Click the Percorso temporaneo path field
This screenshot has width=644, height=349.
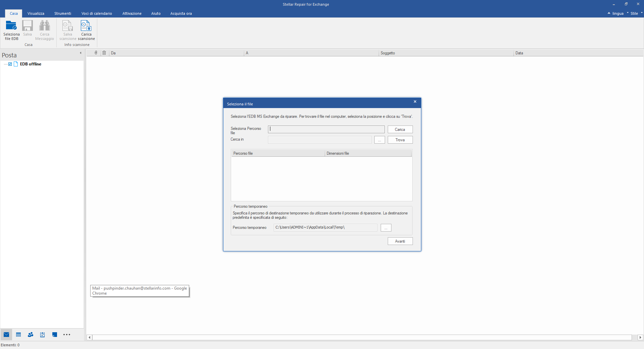(x=325, y=228)
